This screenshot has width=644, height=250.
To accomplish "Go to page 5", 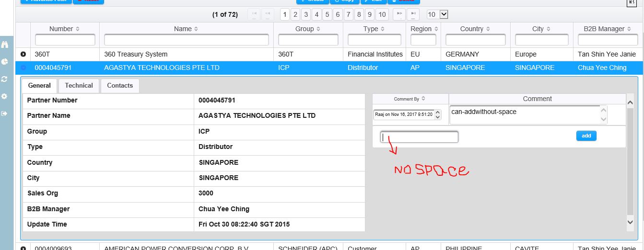I will [x=327, y=14].
